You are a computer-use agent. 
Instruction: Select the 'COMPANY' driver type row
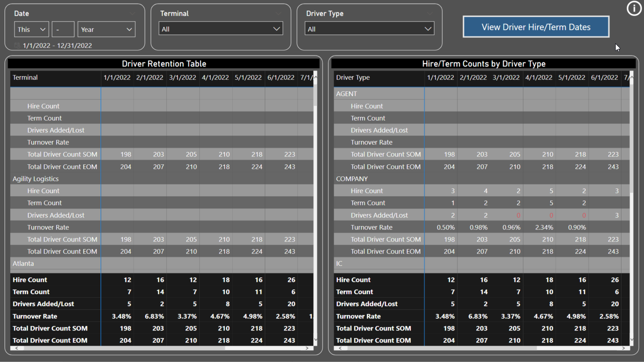[x=352, y=179]
